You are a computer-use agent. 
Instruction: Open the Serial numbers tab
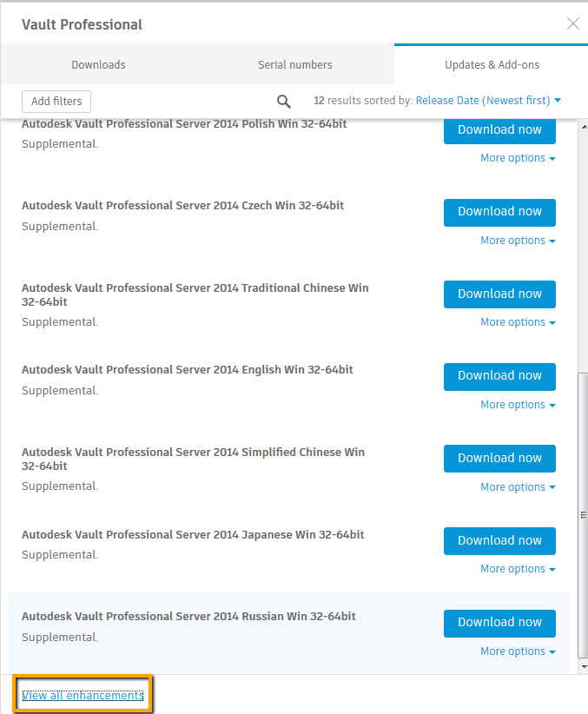click(x=294, y=64)
